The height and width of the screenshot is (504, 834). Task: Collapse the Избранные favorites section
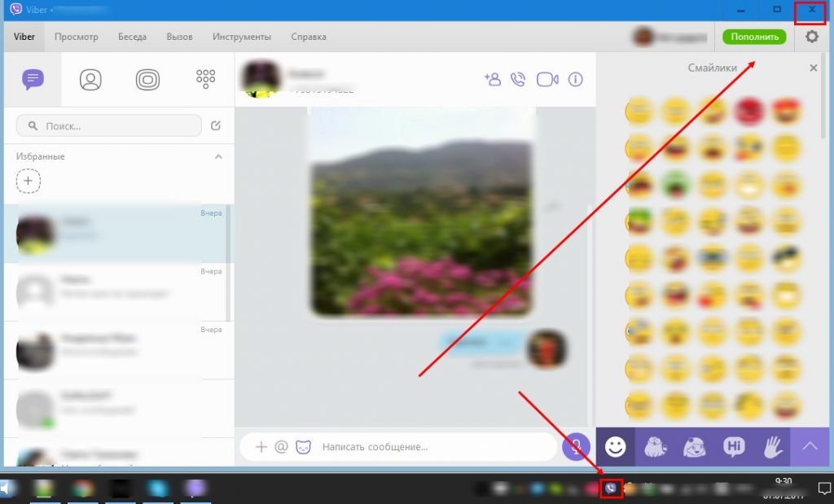tap(217, 156)
